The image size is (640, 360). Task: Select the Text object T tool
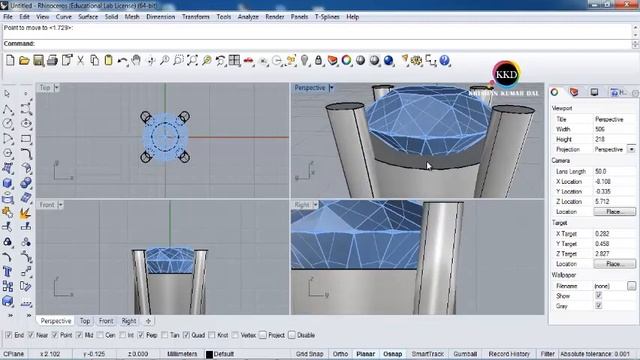pos(7,271)
